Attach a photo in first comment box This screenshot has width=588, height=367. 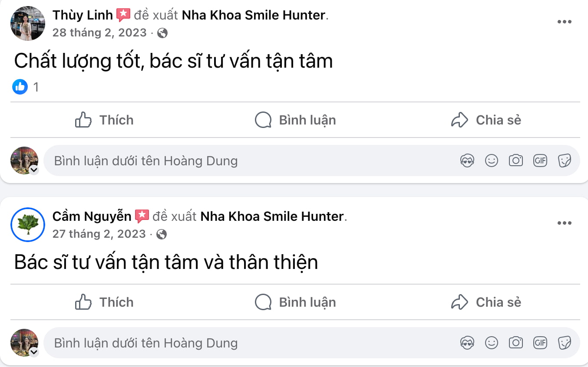[x=516, y=161]
